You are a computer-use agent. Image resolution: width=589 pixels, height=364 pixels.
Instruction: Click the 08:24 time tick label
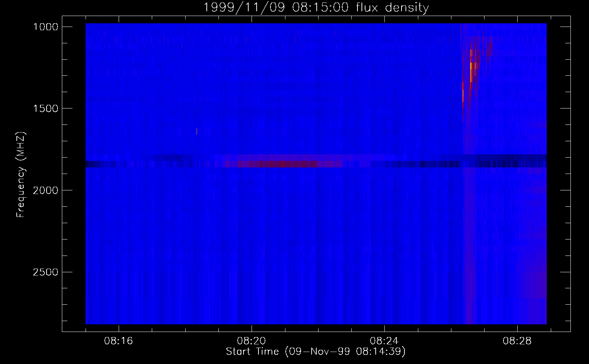click(x=384, y=341)
